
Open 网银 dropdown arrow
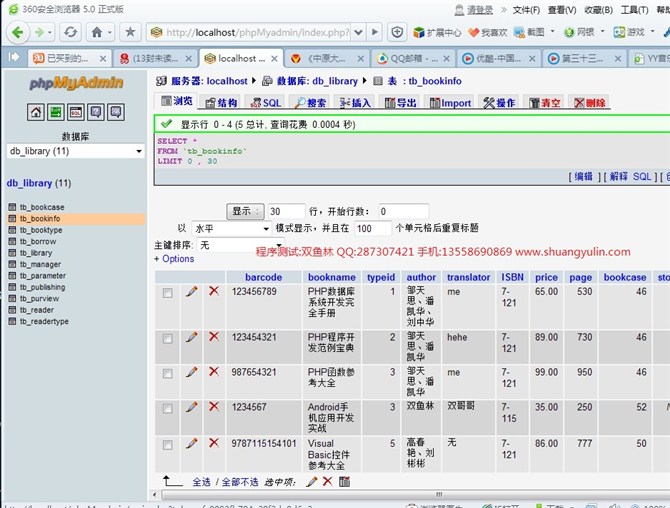tap(602, 32)
